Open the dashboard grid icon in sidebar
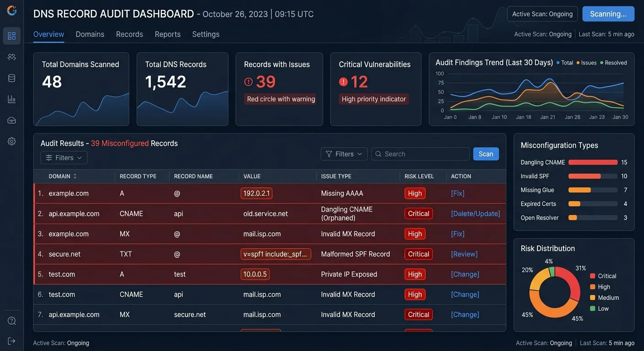Image resolution: width=644 pixels, height=351 pixels. (x=12, y=36)
